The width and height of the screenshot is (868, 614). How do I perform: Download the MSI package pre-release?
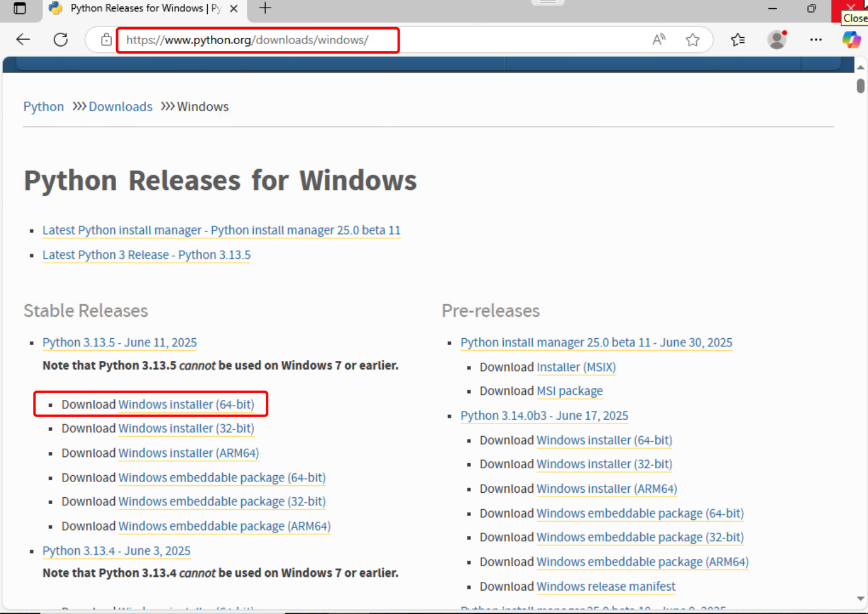(569, 391)
